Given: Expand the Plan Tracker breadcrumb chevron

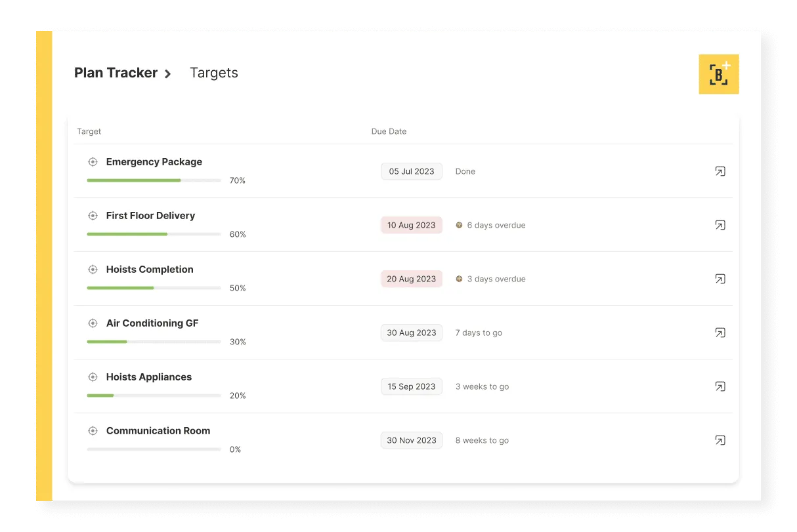Looking at the screenshot, I should coord(168,73).
